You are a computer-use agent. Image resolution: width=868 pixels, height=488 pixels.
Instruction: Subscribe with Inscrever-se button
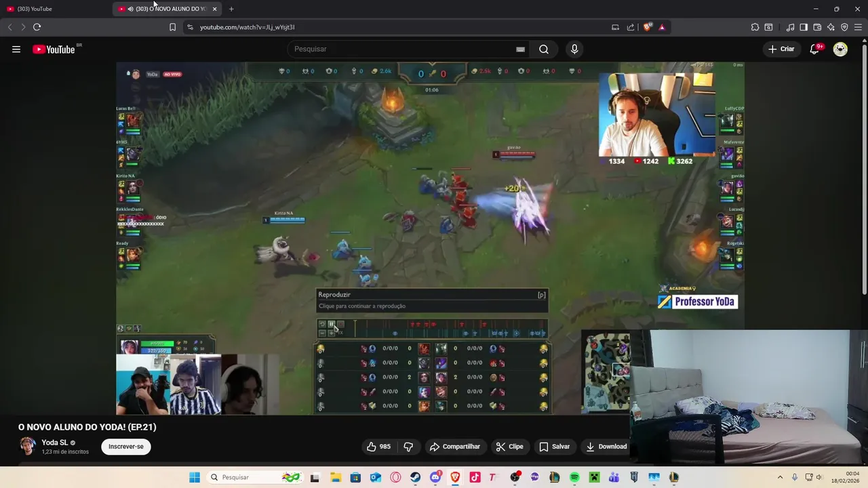click(126, 447)
